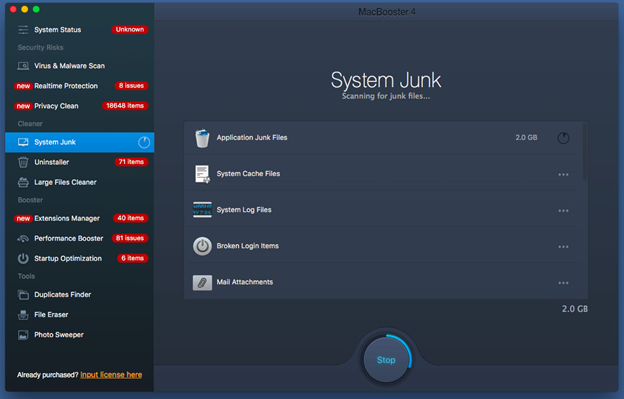Click the pending dots for System Log Files

pos(563,211)
